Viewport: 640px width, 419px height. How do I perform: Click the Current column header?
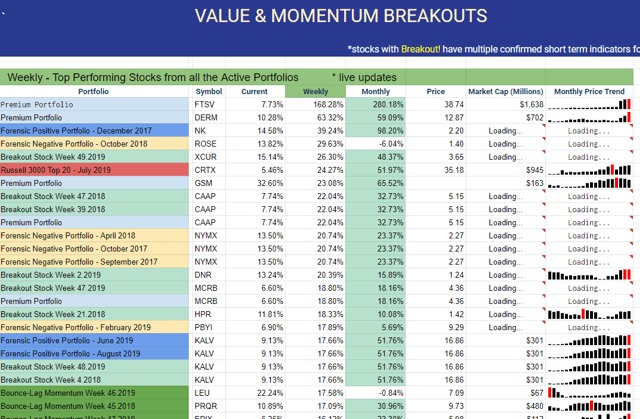click(x=254, y=91)
